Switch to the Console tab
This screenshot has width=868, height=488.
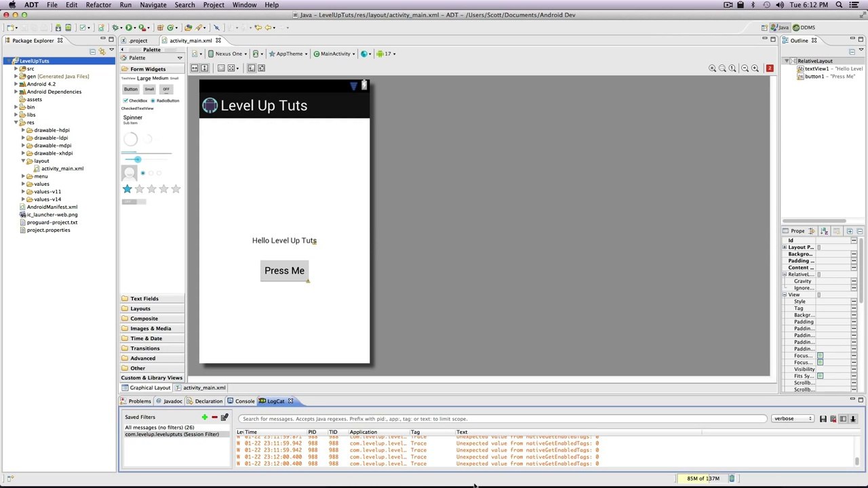(241, 401)
